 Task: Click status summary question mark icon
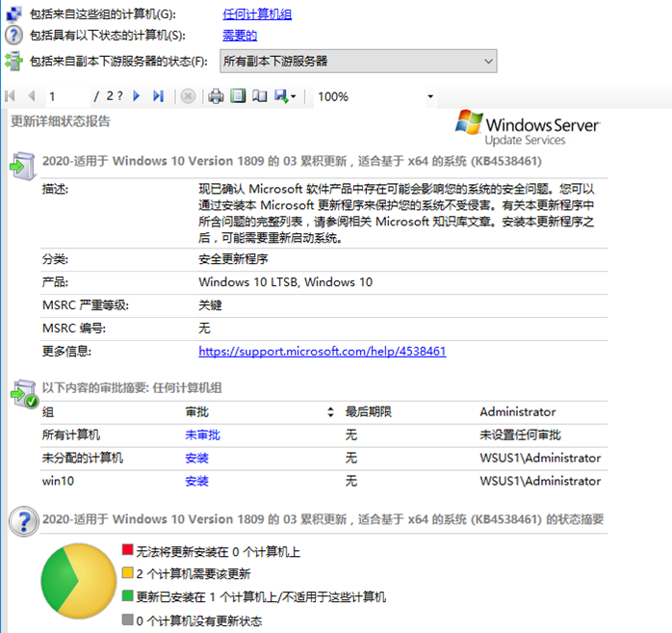pos(24,522)
